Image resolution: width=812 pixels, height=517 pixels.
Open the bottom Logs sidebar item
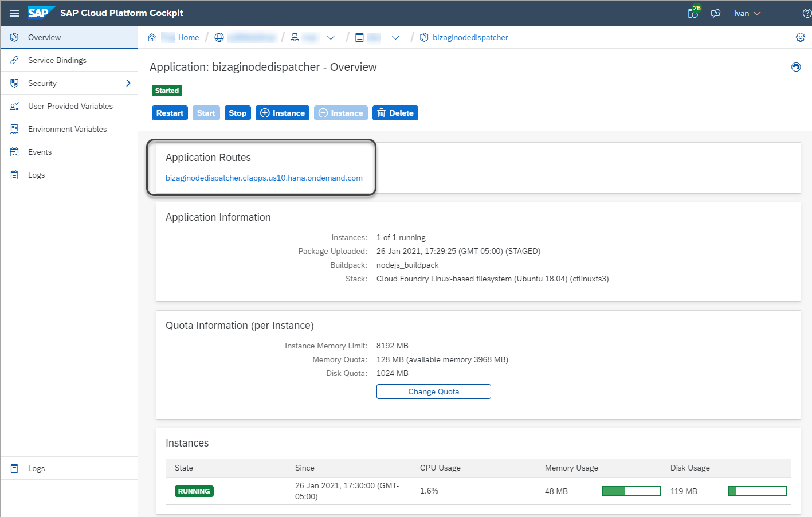(x=69, y=468)
